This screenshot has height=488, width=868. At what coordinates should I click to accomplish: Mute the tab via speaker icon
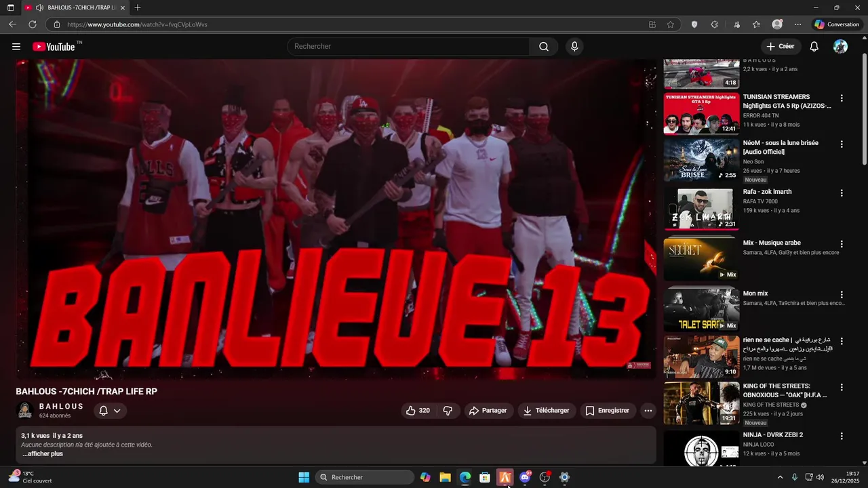click(40, 7)
